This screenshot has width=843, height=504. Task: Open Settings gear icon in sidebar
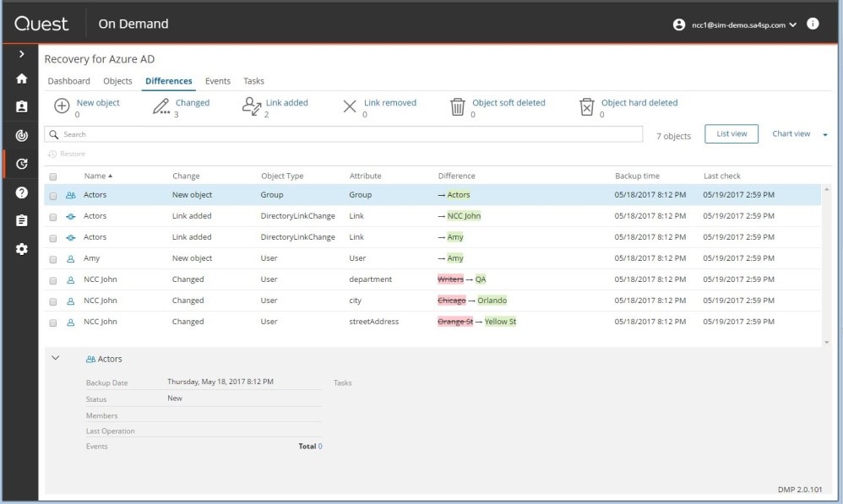(22, 249)
